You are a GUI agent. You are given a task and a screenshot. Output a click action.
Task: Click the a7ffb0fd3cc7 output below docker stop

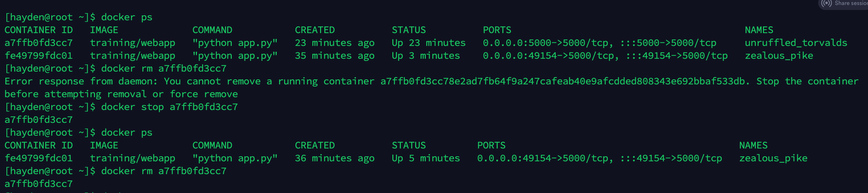click(x=38, y=120)
